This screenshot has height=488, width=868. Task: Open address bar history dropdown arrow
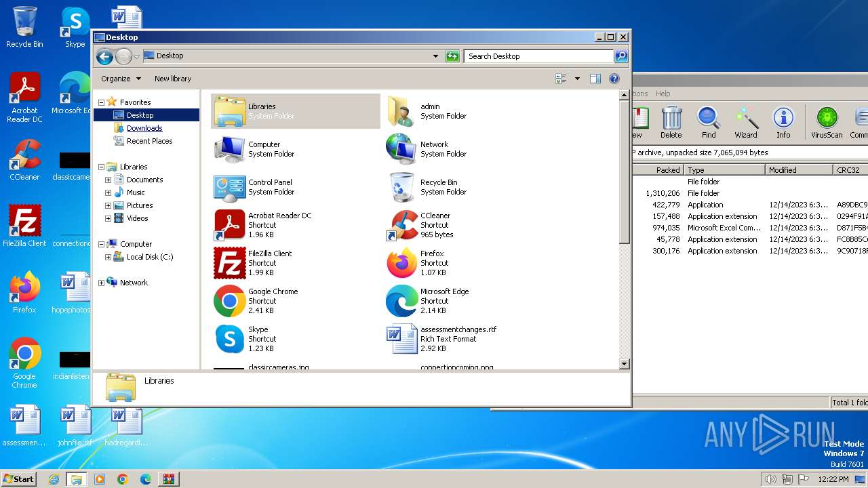coord(435,56)
